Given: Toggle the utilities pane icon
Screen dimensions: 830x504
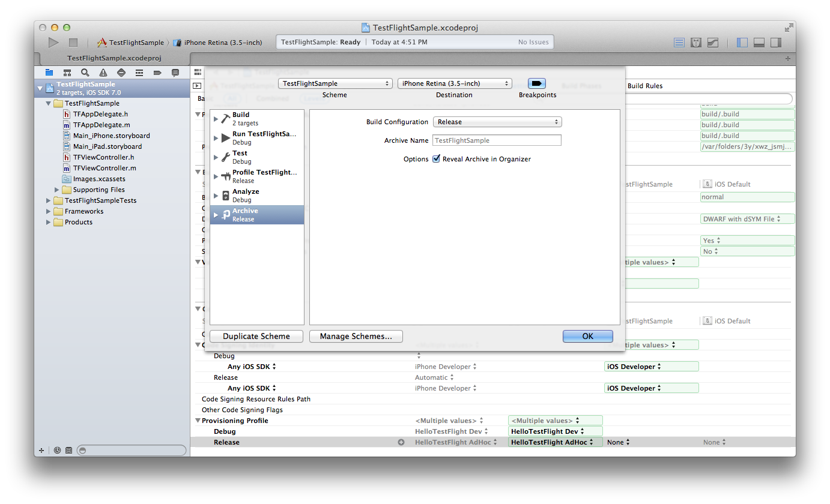Looking at the screenshot, I should click(776, 43).
